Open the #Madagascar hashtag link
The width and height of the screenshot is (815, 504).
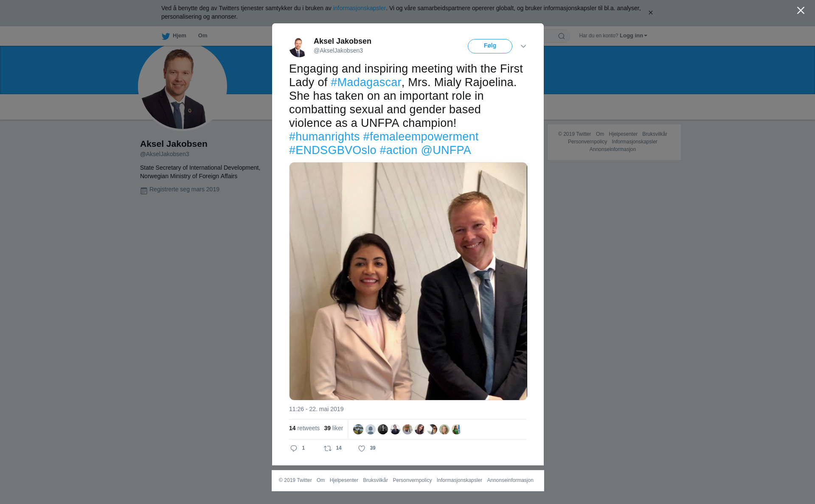(x=366, y=82)
